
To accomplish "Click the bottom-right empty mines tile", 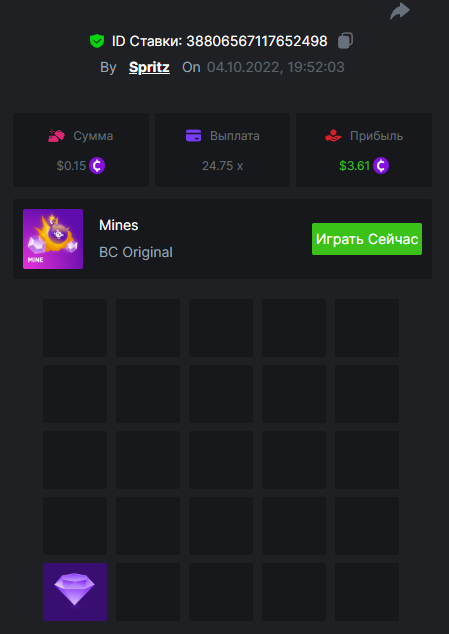I will tap(367, 592).
